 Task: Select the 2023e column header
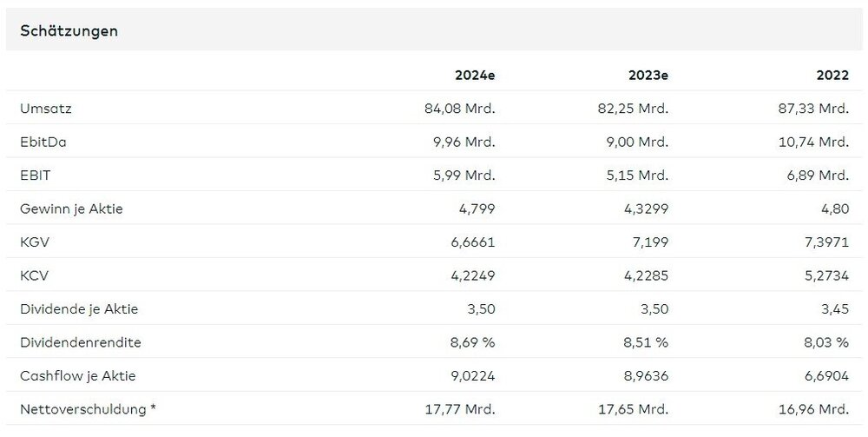648,75
